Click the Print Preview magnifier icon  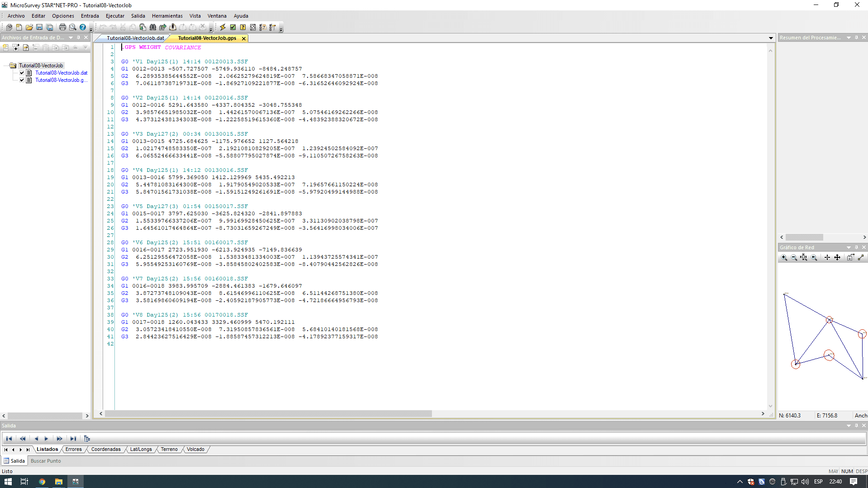[x=72, y=28]
